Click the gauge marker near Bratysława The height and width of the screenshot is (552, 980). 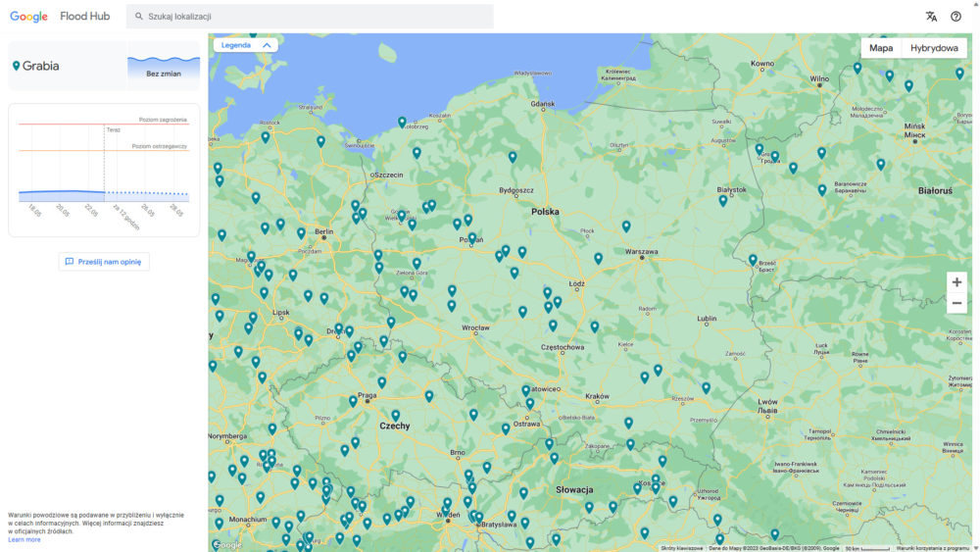tap(479, 518)
